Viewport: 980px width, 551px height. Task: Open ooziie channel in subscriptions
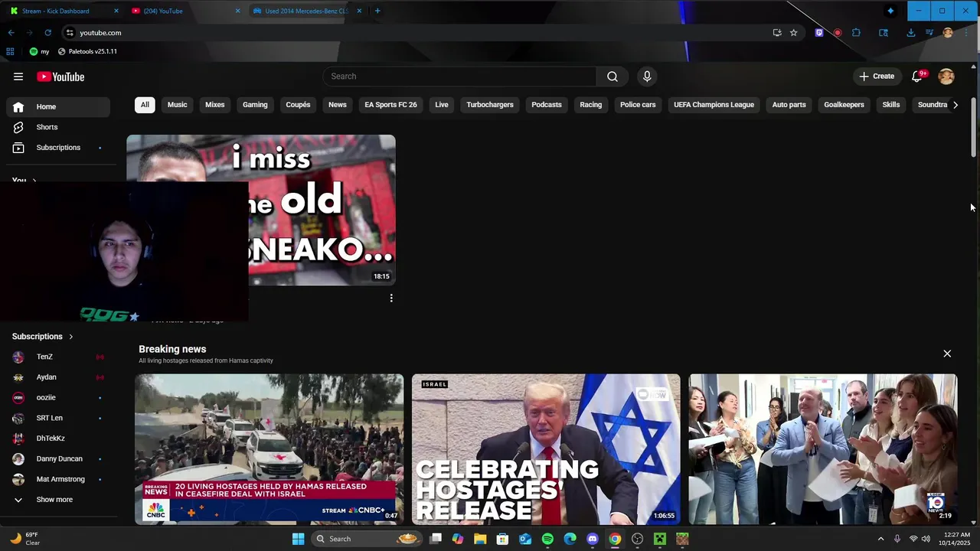point(58,398)
